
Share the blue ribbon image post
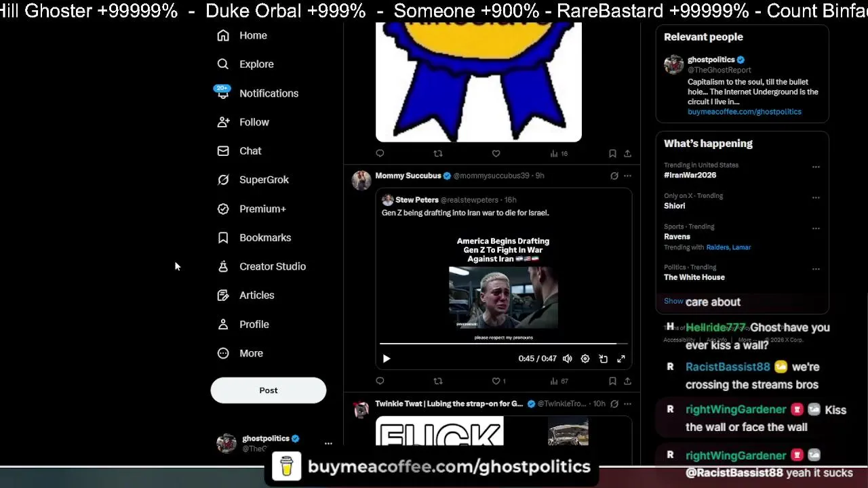(627, 154)
